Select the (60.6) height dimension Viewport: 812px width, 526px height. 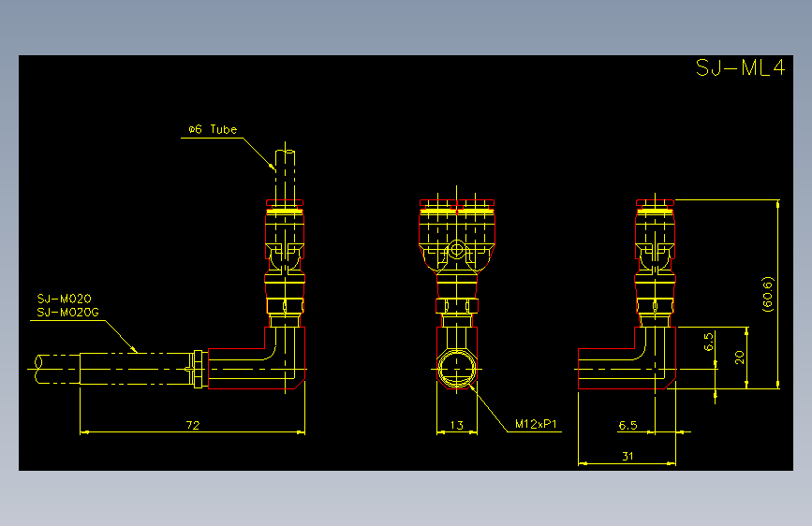click(767, 294)
